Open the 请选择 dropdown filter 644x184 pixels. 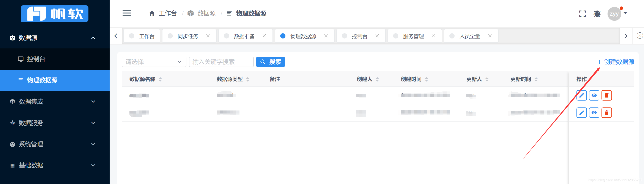pos(154,62)
